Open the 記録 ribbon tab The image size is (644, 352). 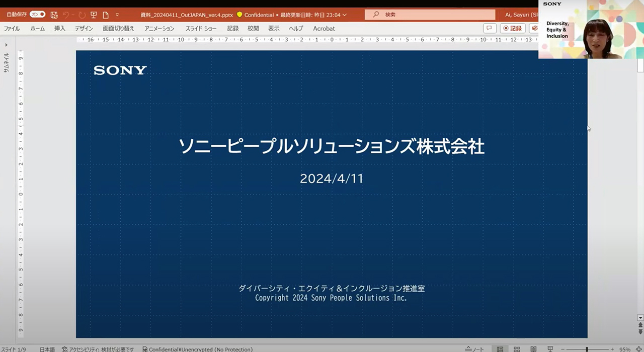coord(233,29)
